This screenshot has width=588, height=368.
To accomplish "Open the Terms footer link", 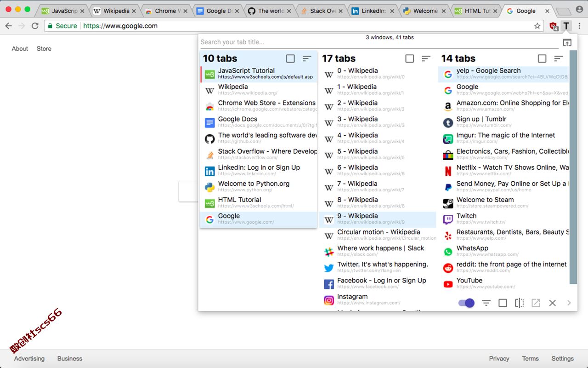I will 530,358.
